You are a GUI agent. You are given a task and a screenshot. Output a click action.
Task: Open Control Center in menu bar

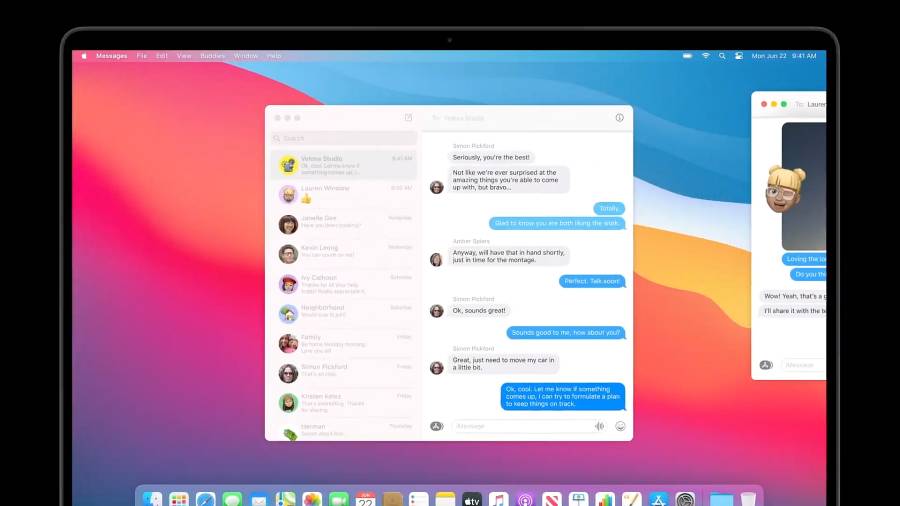point(739,56)
